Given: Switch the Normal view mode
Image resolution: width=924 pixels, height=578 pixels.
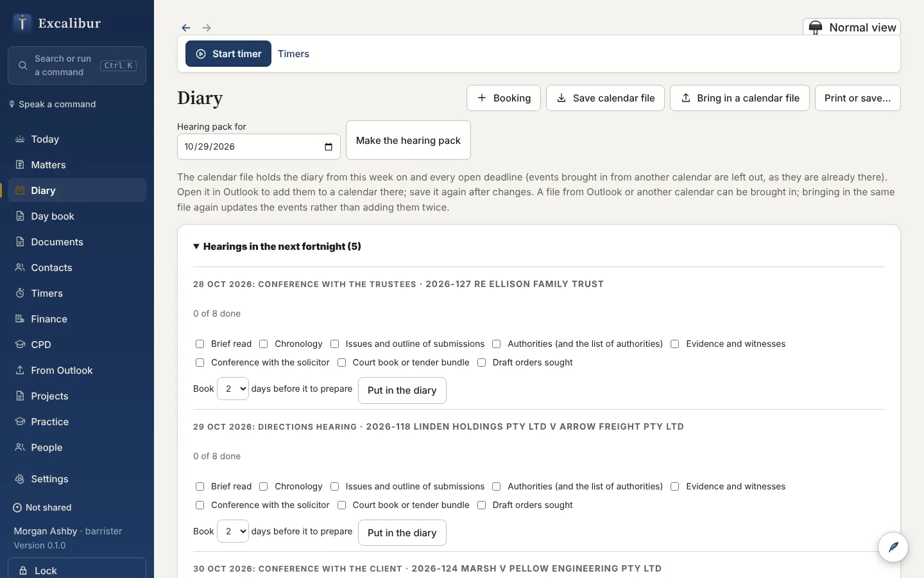Looking at the screenshot, I should click(852, 28).
